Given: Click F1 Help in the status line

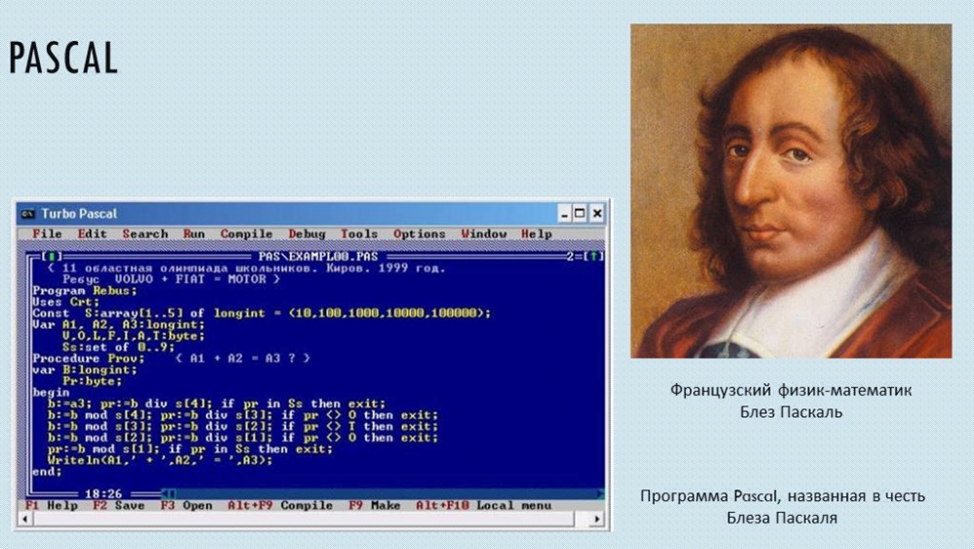Looking at the screenshot, I should pyautogui.click(x=52, y=506).
